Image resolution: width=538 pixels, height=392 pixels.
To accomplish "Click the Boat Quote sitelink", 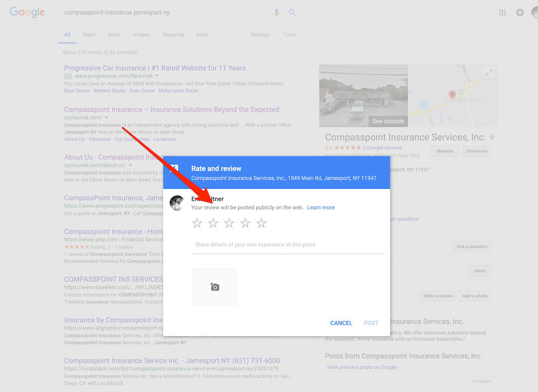I will [76, 90].
